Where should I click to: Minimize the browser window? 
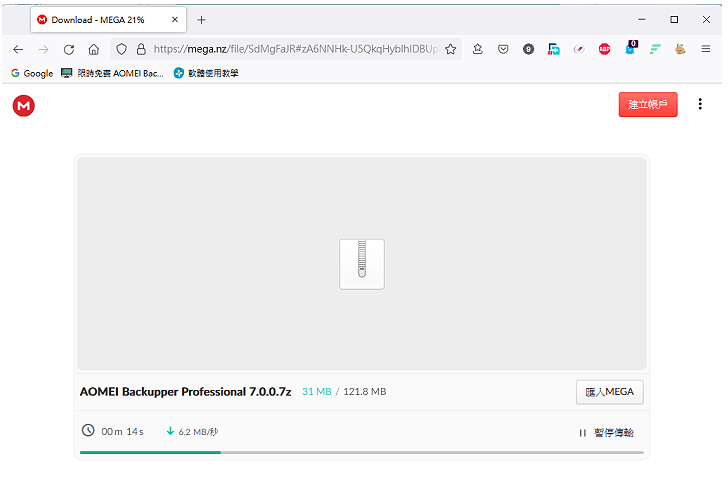(642, 19)
